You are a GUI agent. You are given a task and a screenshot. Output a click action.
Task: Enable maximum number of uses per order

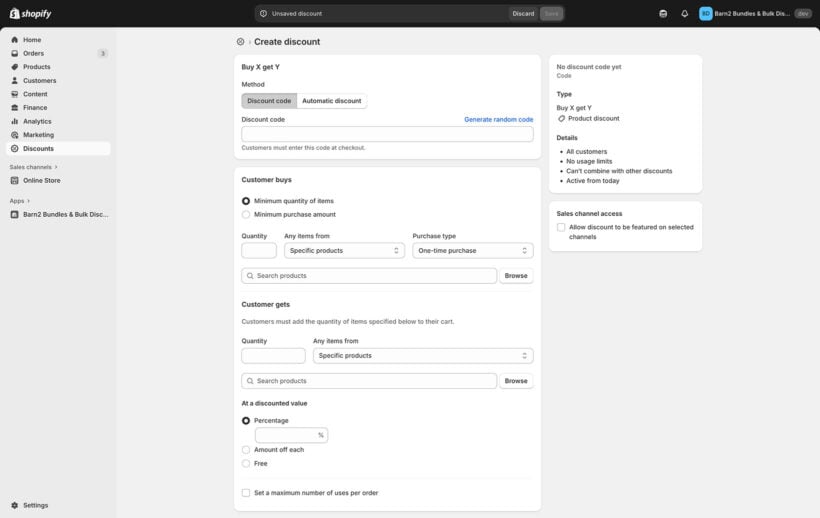[x=246, y=493]
